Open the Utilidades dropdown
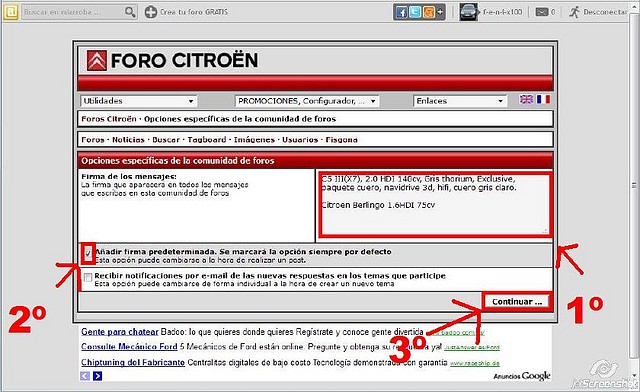This screenshot has height=392, width=640. (x=138, y=101)
